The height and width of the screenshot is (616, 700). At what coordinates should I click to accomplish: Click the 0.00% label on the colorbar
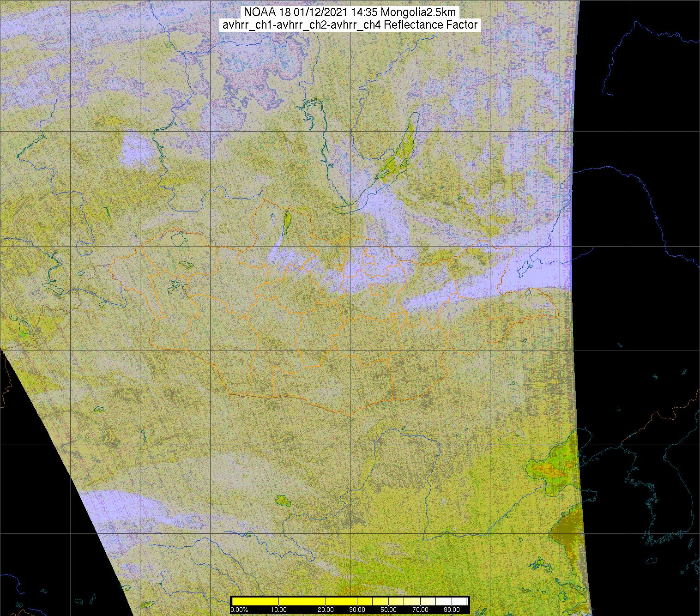pos(239,610)
